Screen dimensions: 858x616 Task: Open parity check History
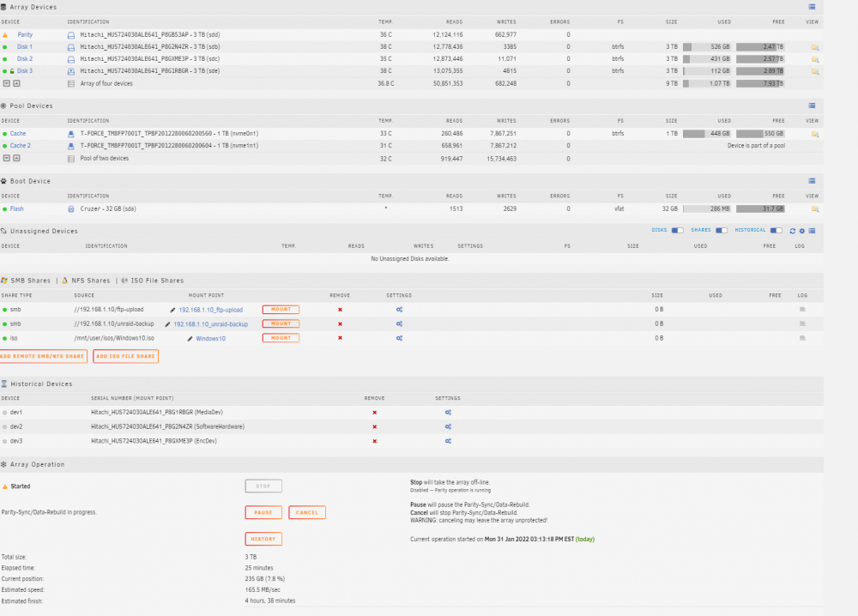pos(263,539)
